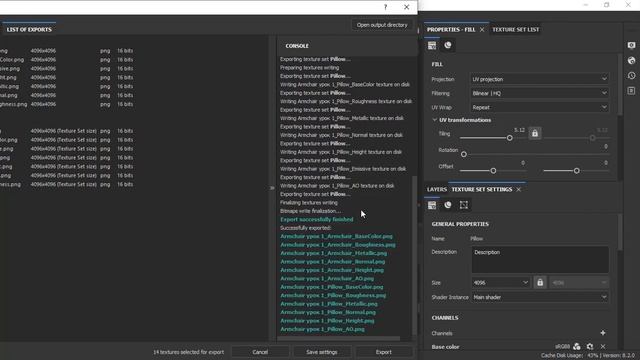The width and height of the screenshot is (640, 360).
Task: Toggle the Tiling ratio lock
Action: [535, 133]
